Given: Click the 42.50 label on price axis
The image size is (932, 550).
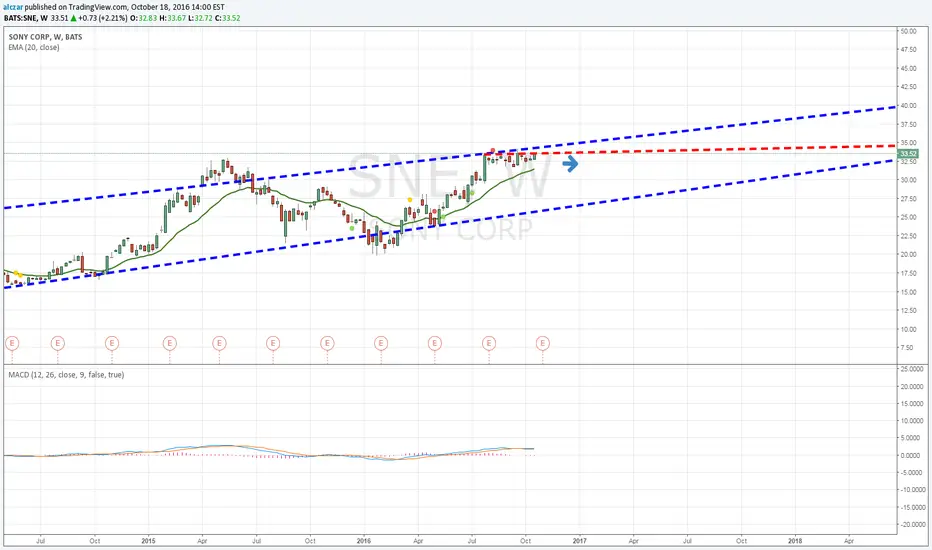Looking at the screenshot, I should pos(908,87).
